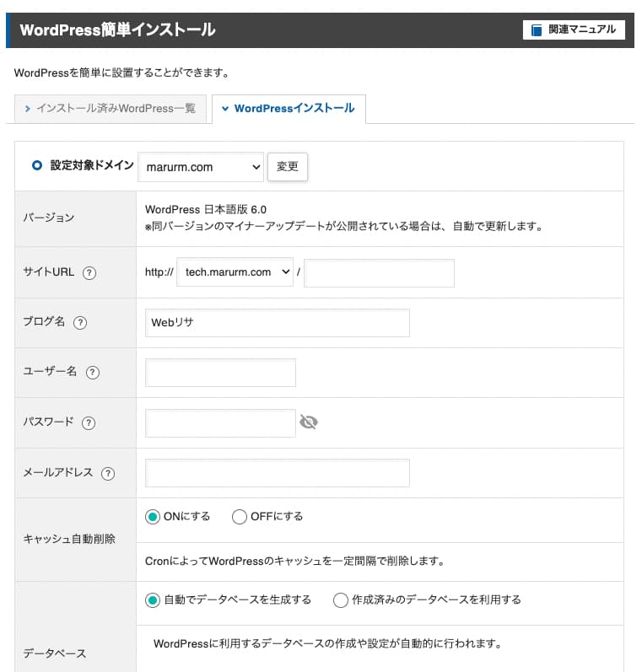Click the ブログ名 field containing Webリサ
This screenshot has width=642, height=672.
(278, 322)
